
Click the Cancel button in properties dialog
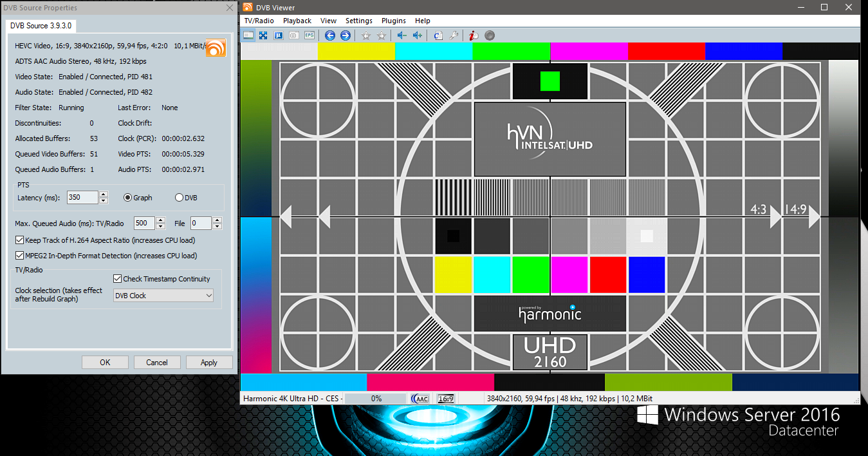[x=157, y=363]
